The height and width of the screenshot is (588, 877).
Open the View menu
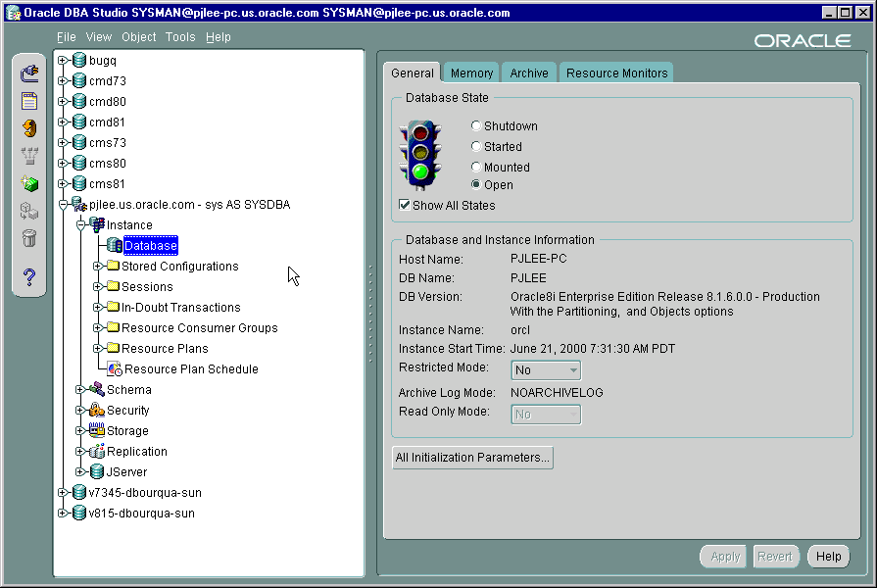(x=98, y=37)
